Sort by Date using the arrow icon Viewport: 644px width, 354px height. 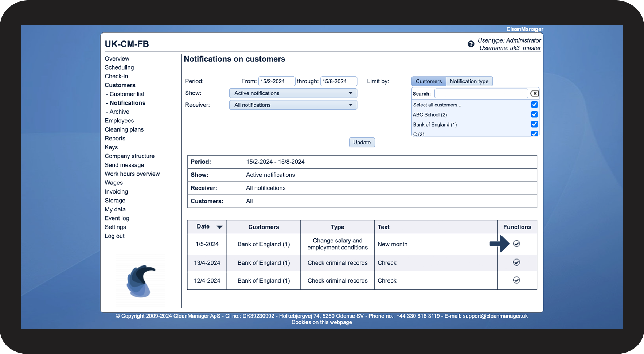(x=219, y=227)
